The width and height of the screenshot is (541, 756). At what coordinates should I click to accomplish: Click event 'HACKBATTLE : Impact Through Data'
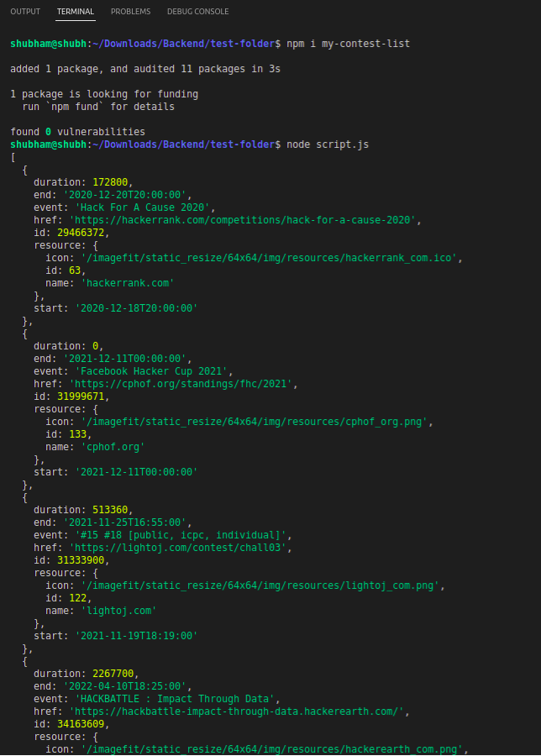pos(175,699)
